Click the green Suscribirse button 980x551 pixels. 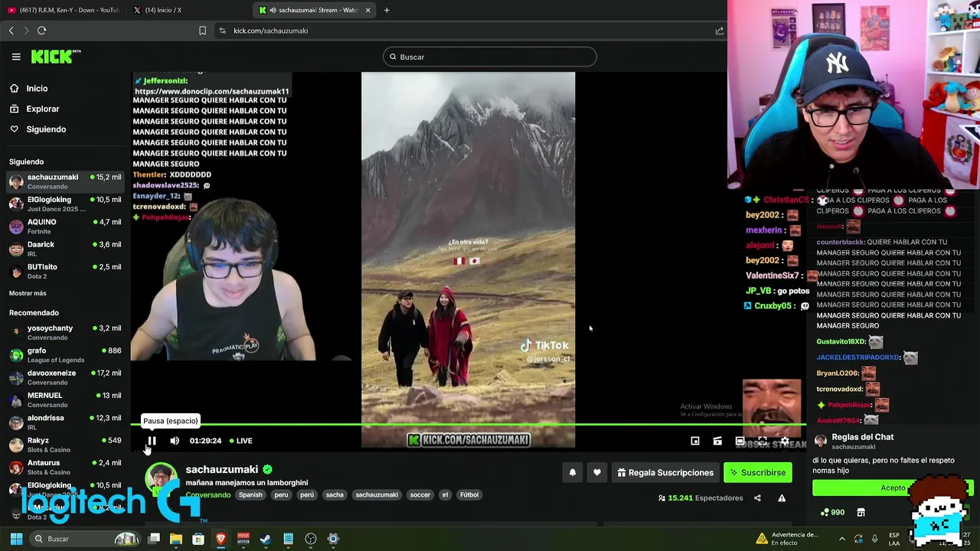(758, 473)
